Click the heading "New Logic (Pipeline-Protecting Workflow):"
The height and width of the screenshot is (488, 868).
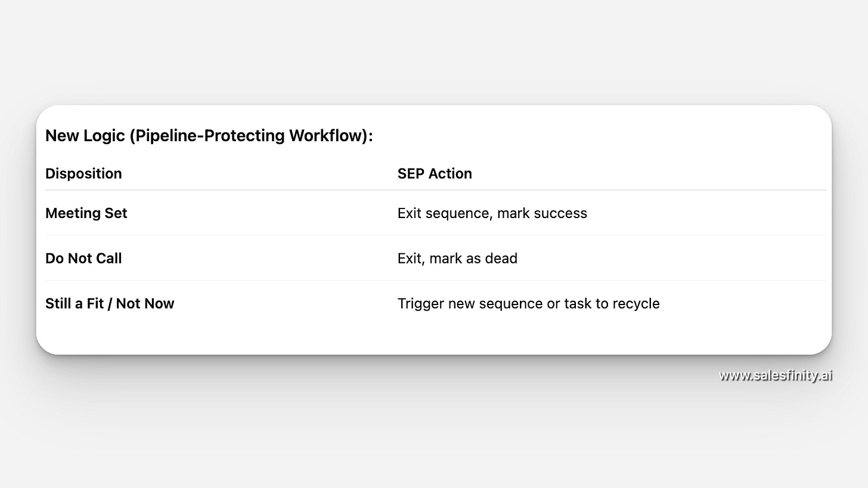tap(209, 136)
